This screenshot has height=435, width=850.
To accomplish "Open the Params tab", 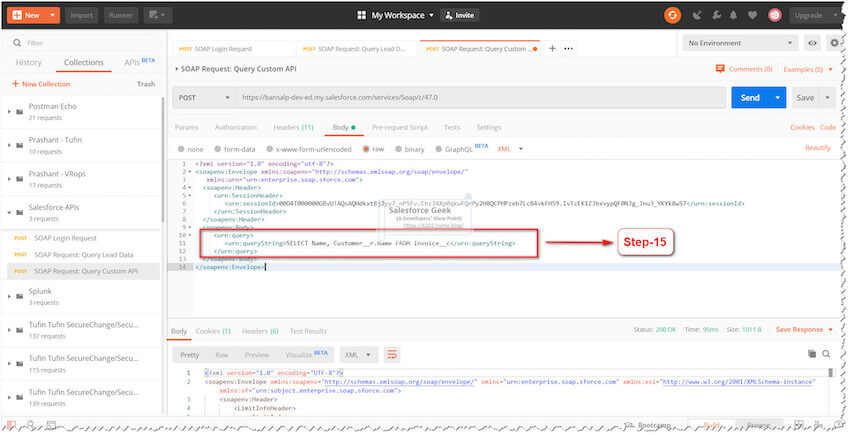I will click(x=186, y=127).
